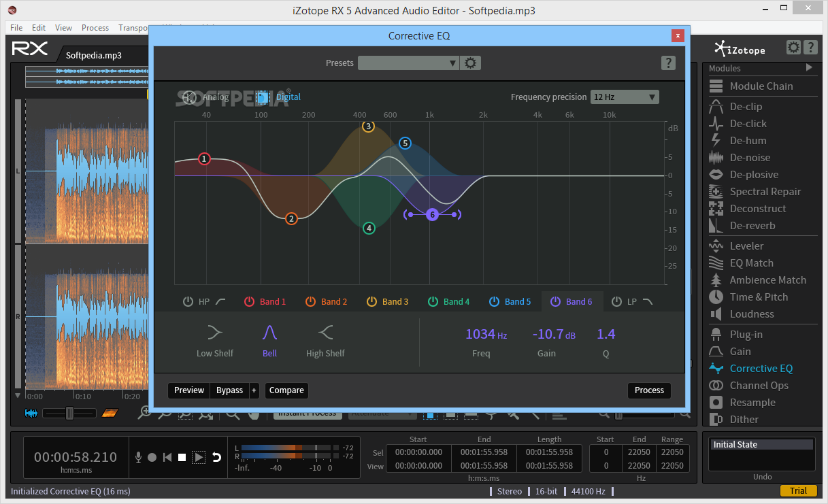
Task: Click the Stop transport button
Action: pos(182,458)
